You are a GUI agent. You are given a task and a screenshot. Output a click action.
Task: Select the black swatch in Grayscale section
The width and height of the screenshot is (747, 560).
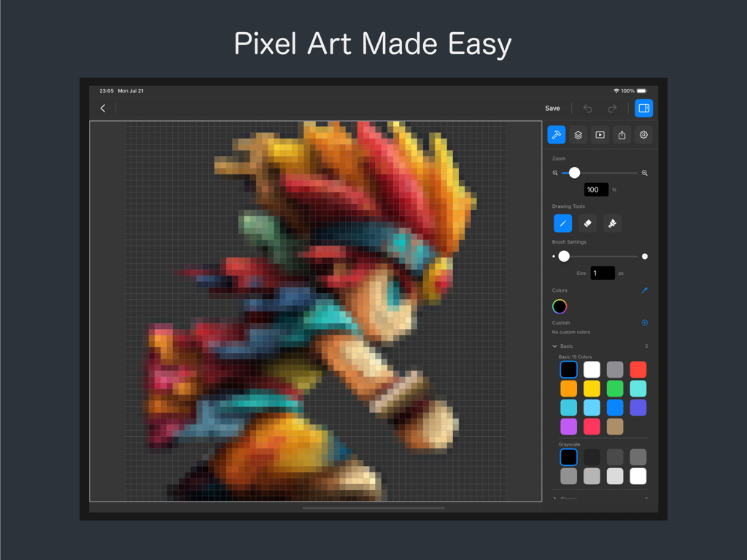point(568,457)
